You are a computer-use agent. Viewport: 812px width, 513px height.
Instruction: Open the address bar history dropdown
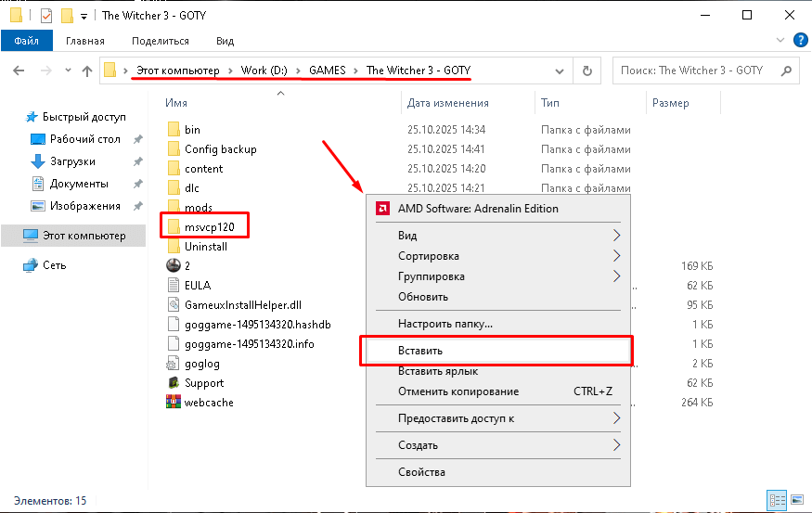click(x=559, y=71)
